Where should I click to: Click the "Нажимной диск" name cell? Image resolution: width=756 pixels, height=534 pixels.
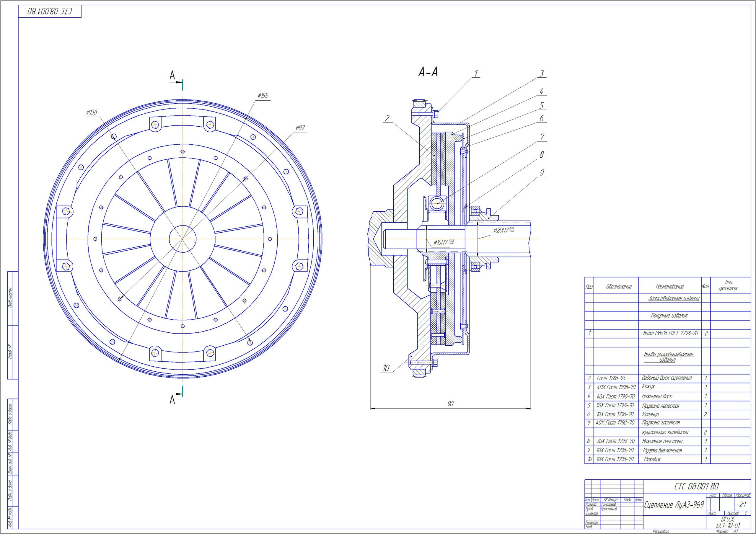(x=657, y=396)
